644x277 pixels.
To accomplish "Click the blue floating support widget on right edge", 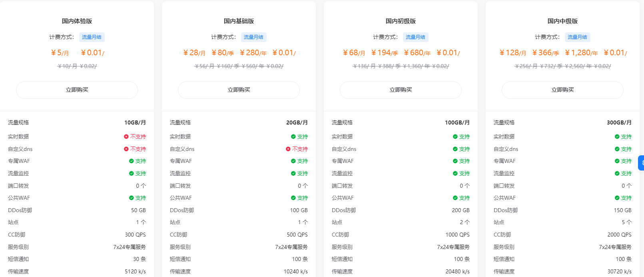I will point(641,163).
